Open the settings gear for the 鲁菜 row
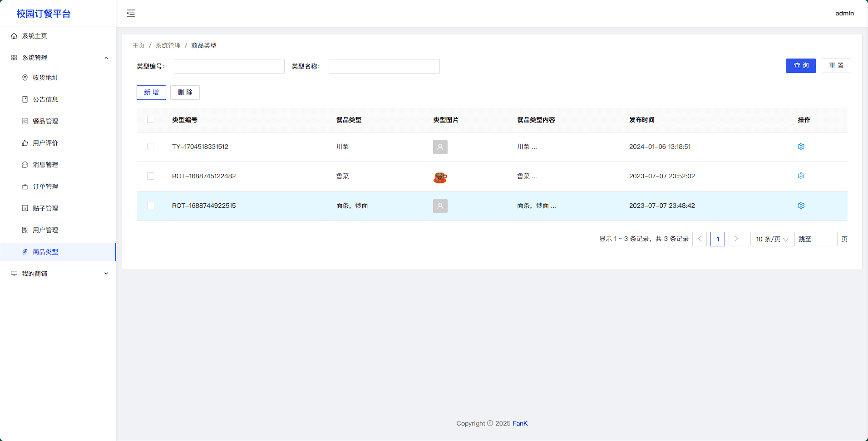This screenshot has height=441, width=868. pos(801,176)
